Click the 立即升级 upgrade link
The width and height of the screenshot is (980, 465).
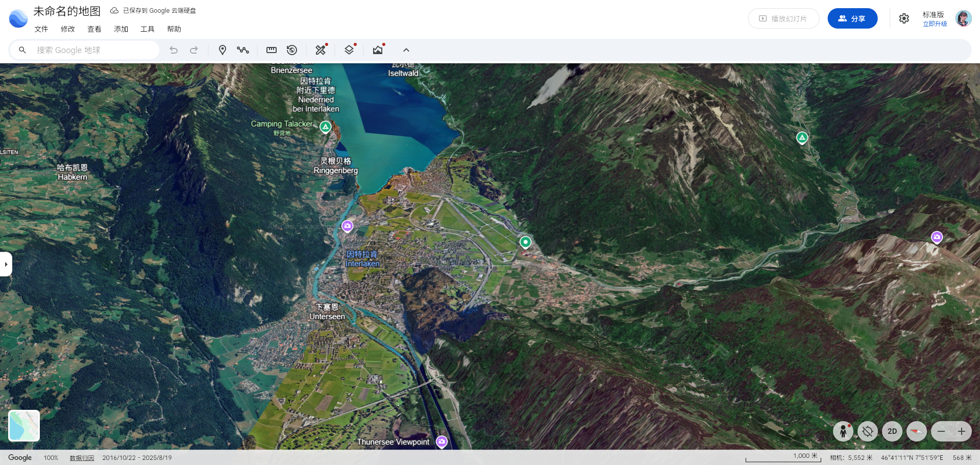(x=935, y=24)
